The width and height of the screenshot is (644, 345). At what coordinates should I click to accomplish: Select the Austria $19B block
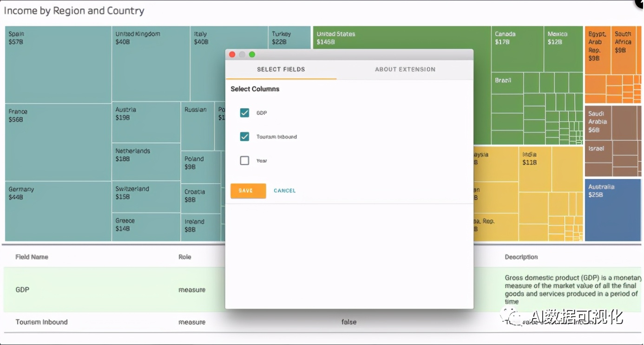146,122
